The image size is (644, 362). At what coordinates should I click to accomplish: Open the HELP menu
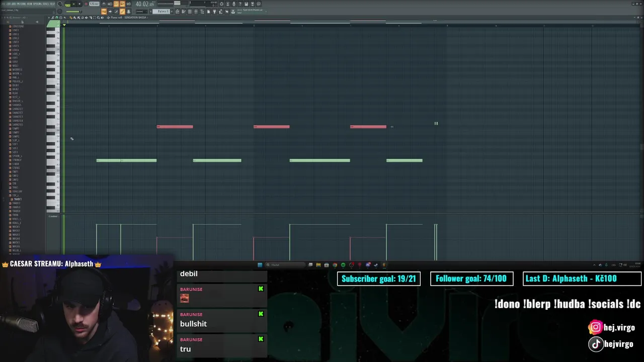point(52,4)
